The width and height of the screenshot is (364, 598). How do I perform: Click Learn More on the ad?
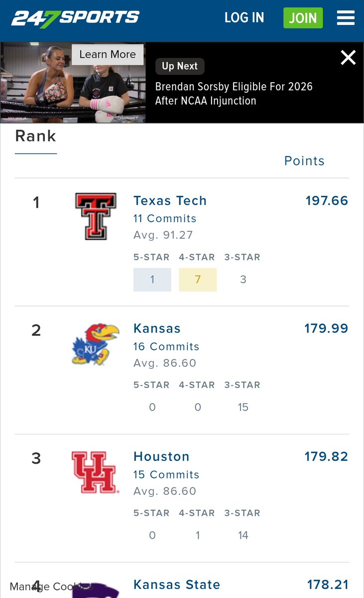click(x=108, y=55)
